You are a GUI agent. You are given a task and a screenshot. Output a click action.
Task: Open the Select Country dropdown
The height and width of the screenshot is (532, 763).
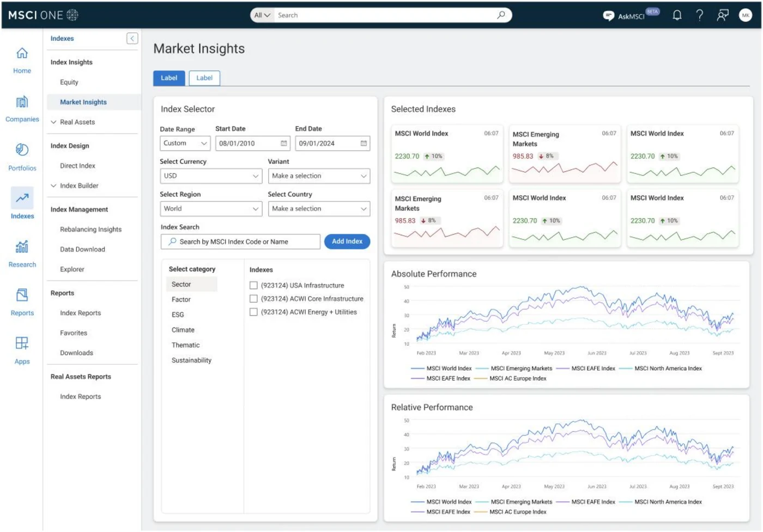pos(319,209)
